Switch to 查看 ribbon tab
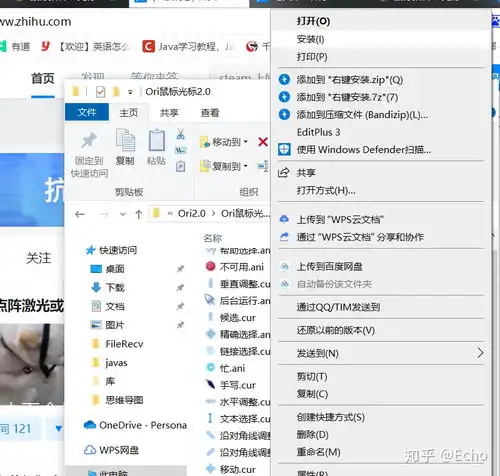This screenshot has height=476, width=500. (210, 113)
